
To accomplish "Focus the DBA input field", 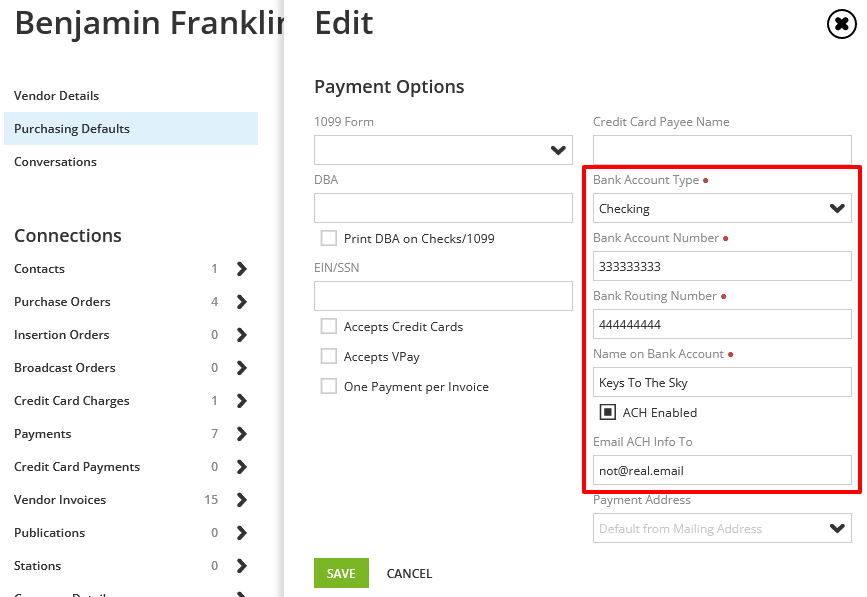I will pos(443,208).
